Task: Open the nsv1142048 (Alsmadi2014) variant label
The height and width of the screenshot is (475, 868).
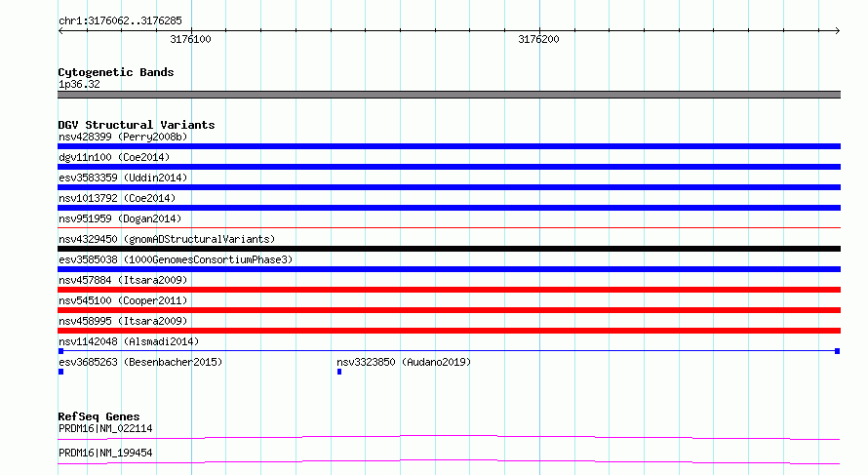Action: (129, 341)
